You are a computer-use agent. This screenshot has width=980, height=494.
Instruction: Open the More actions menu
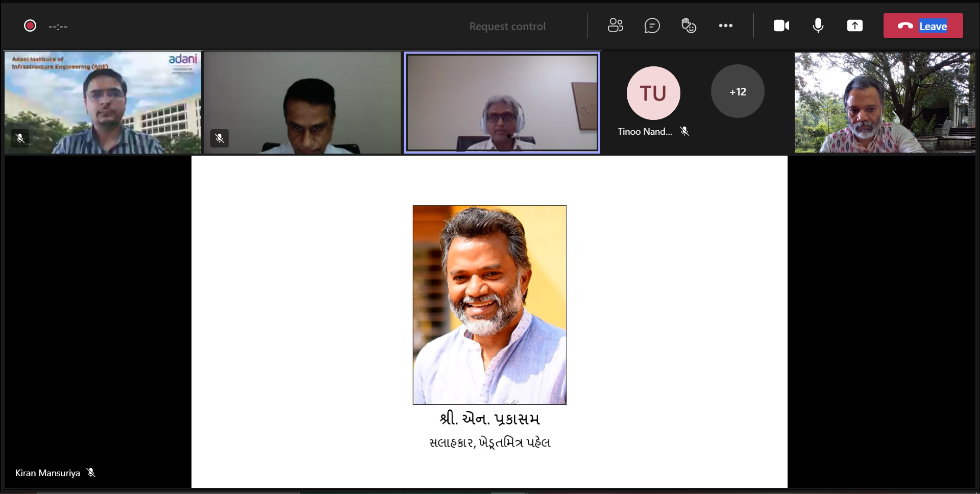[x=725, y=26]
